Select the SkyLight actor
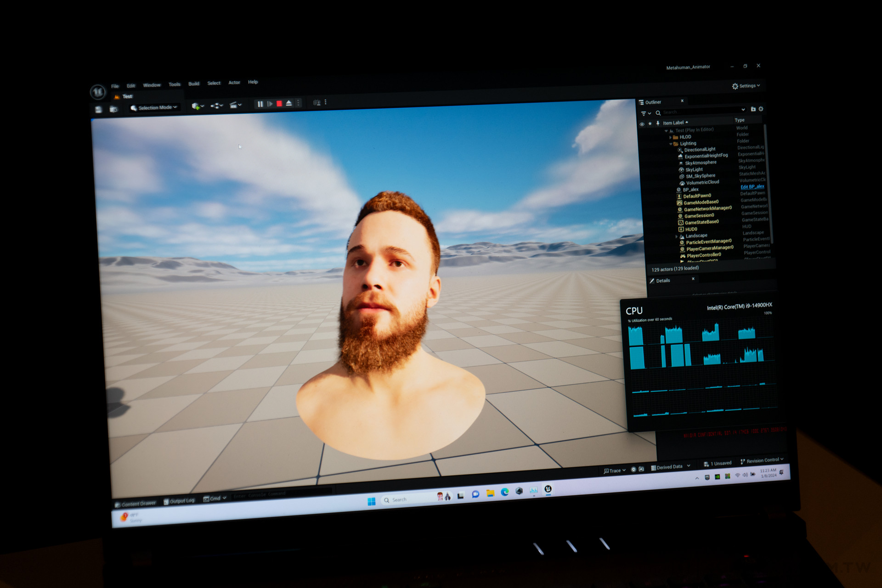This screenshot has width=882, height=588. point(694,170)
